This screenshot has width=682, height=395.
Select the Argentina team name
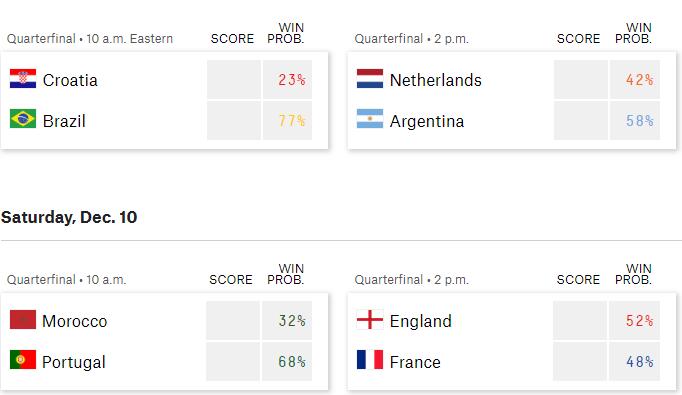427,121
